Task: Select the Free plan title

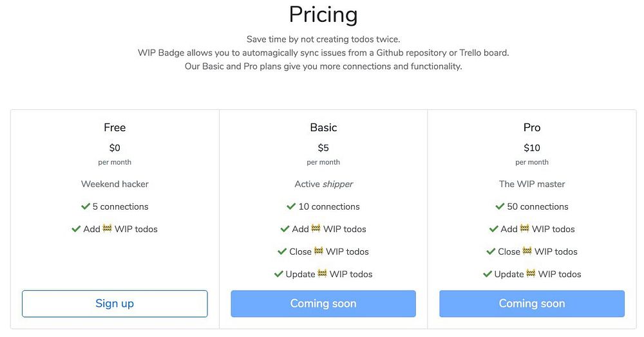Action: [x=115, y=127]
